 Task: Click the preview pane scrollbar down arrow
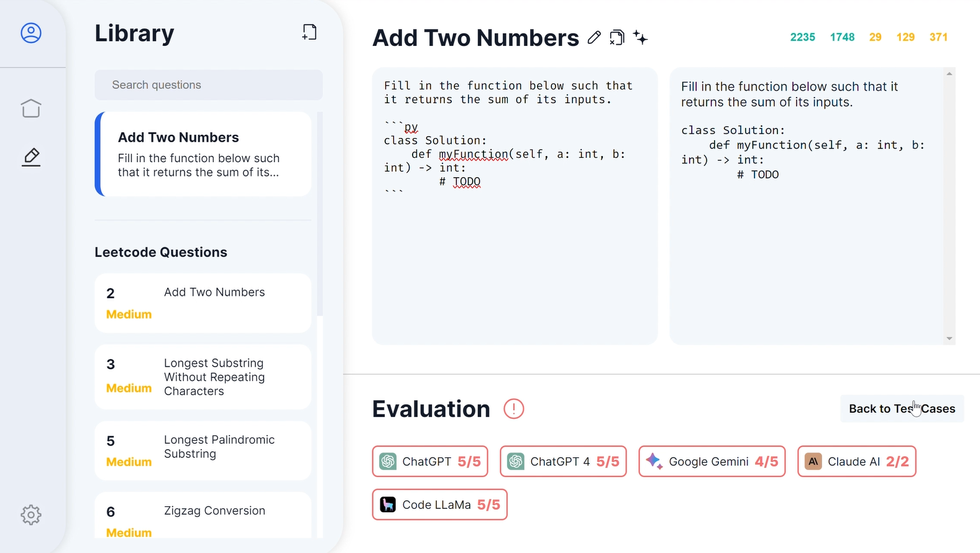(x=950, y=339)
